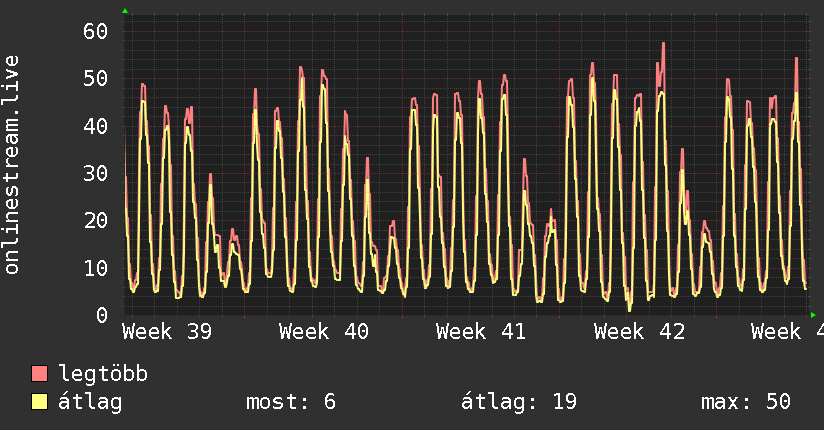824x430 pixels.
Task: Click the 40 y-axis value label
Action: pyautogui.click(x=96, y=126)
